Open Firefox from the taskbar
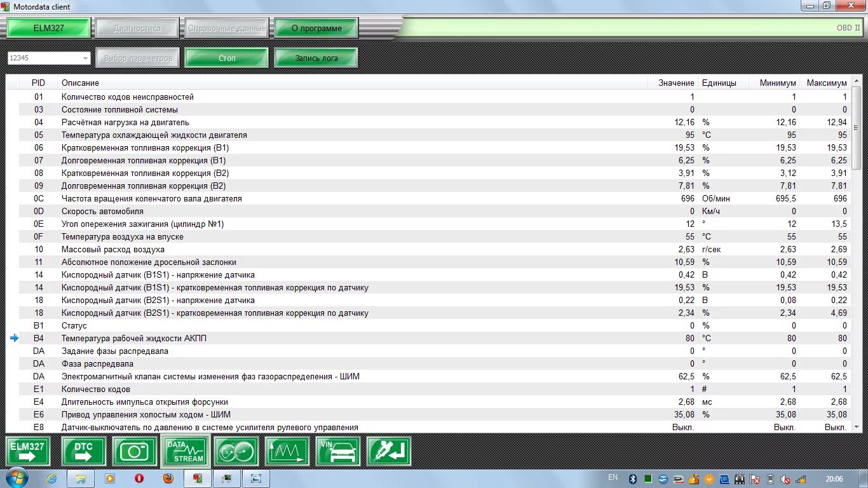This screenshot has width=868, height=488. 168,478
